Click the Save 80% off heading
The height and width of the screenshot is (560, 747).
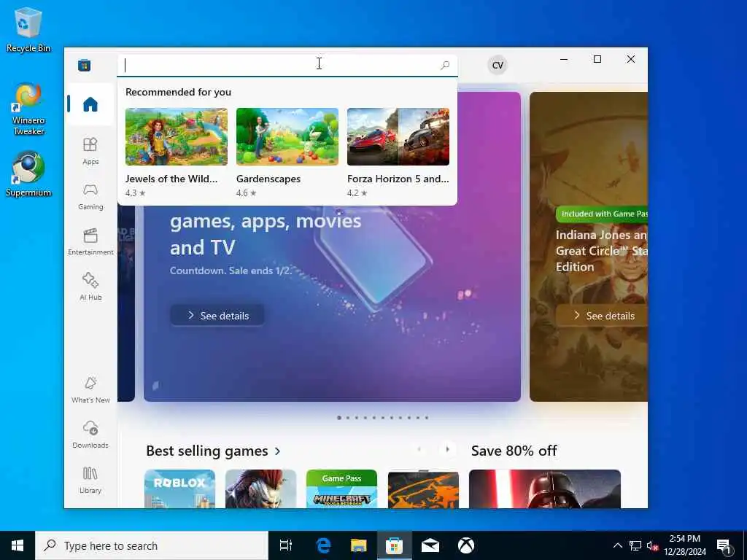514,451
